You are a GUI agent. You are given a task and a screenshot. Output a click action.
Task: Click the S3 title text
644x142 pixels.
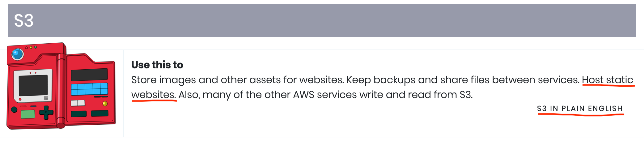click(x=24, y=21)
